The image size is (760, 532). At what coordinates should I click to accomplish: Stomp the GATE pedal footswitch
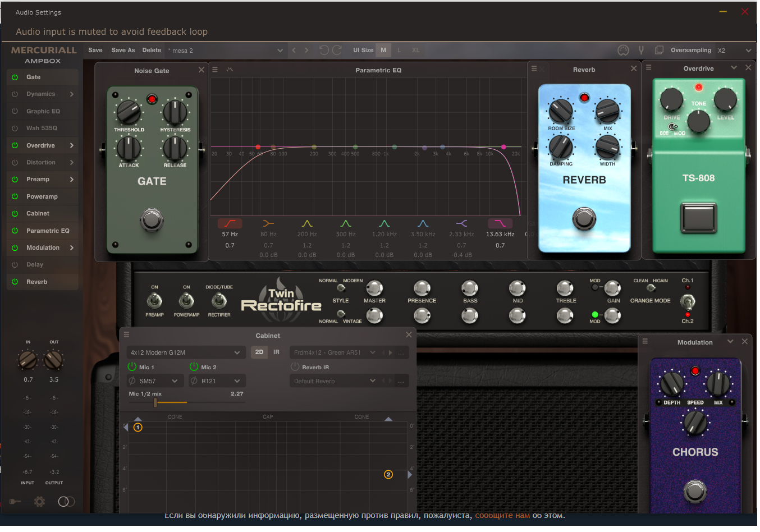coord(152,220)
